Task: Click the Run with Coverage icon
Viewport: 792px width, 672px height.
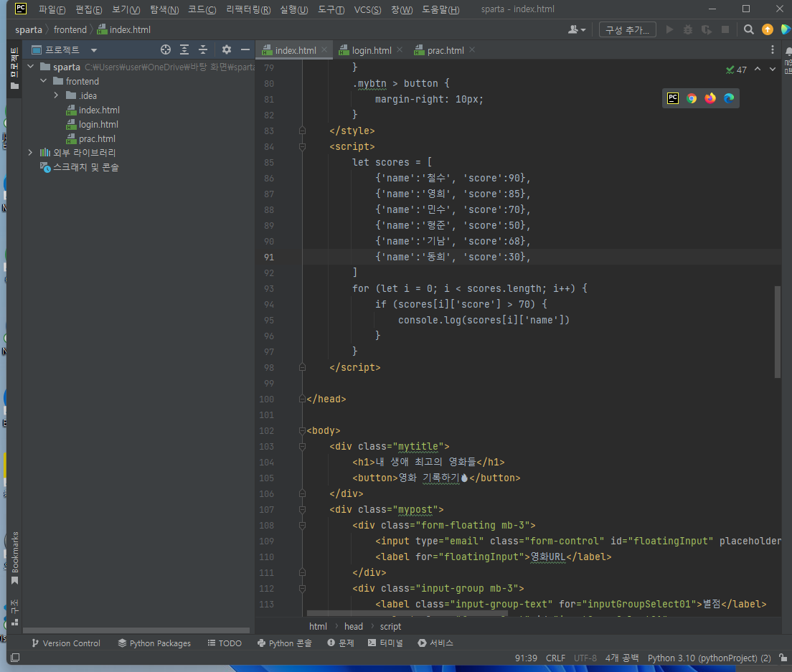Action: [706, 30]
